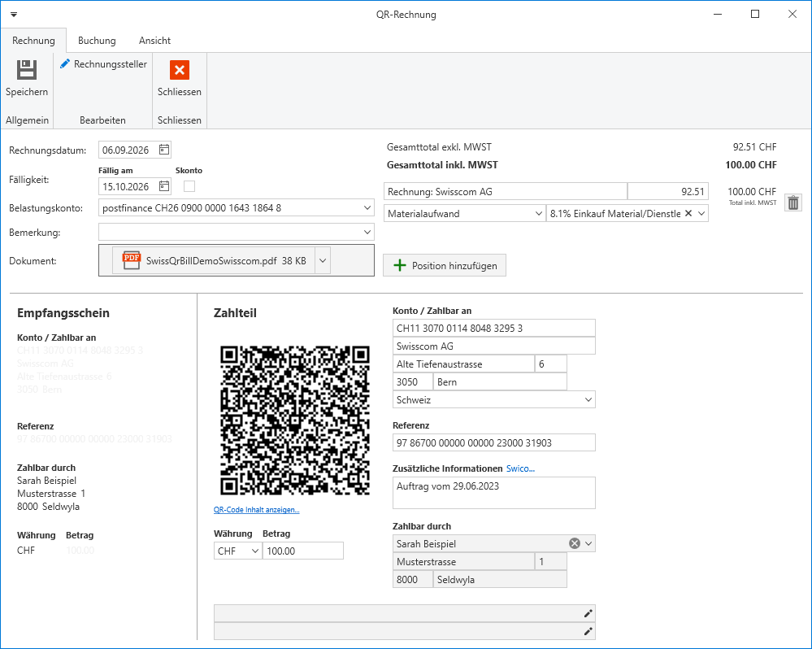Switch to the Buchung tab
The width and height of the screenshot is (812, 649).
click(x=97, y=41)
